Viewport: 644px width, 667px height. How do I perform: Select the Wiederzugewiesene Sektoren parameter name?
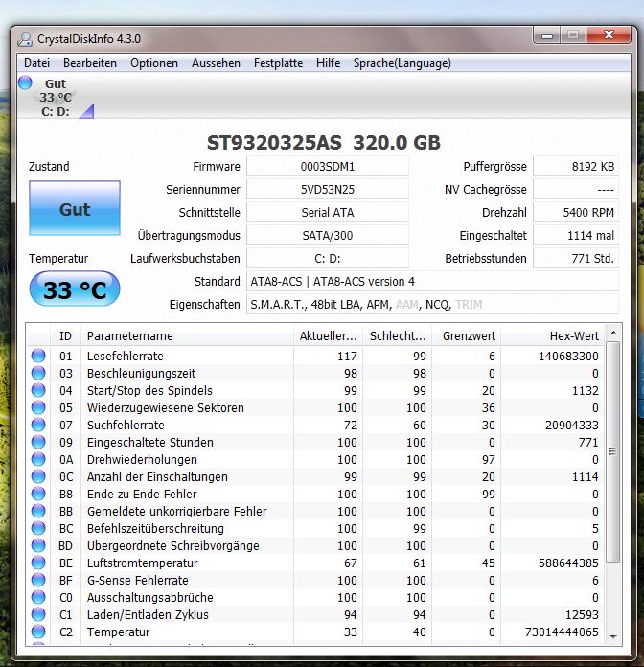[x=166, y=408]
